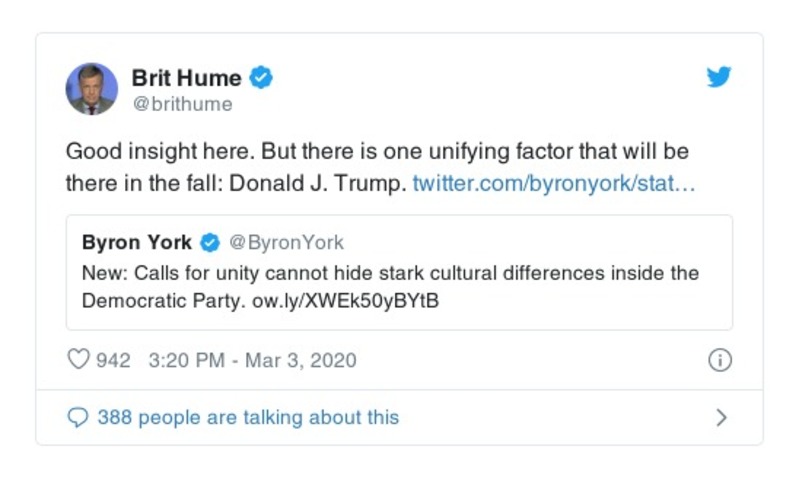Click the Byron York display name

137,242
